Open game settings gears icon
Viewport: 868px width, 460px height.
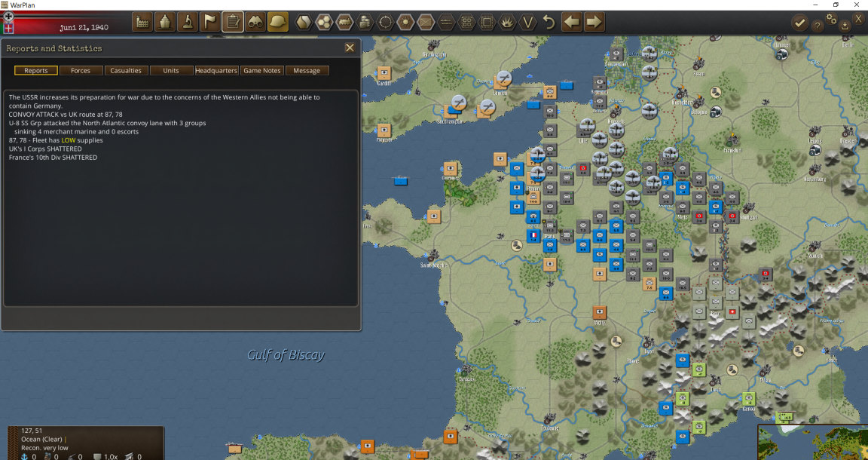point(832,19)
